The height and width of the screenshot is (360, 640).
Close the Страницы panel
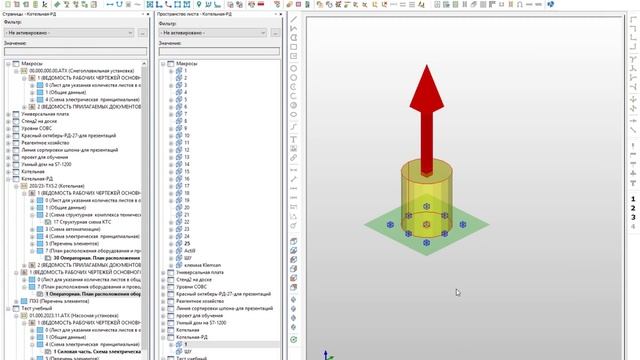[148, 14]
